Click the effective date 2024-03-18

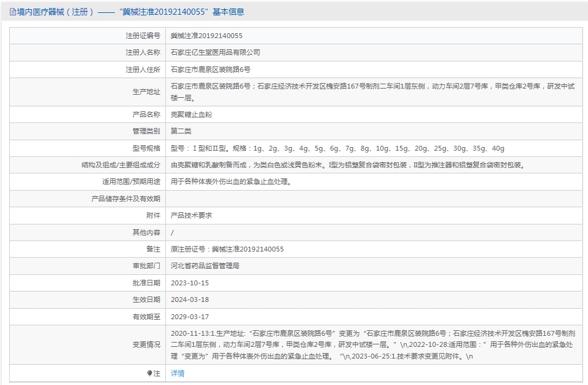pos(190,300)
